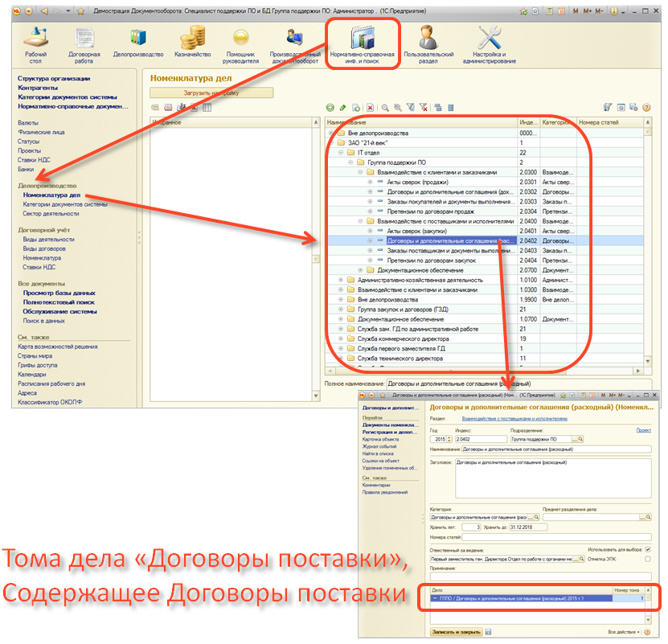Click the green Create new item icon
Screen dimensions: 668x644
(x=330, y=108)
